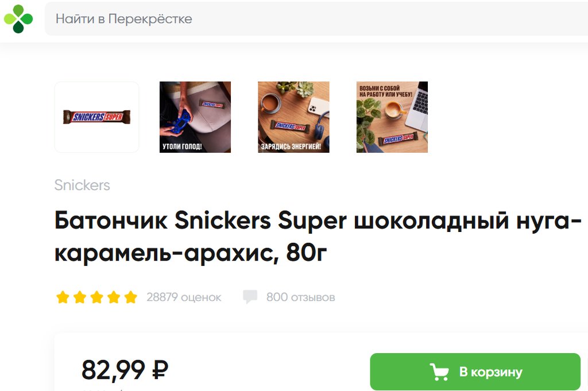The width and height of the screenshot is (588, 391).
Task: Open the 'Утоли голод!' product image
Action: click(x=195, y=117)
